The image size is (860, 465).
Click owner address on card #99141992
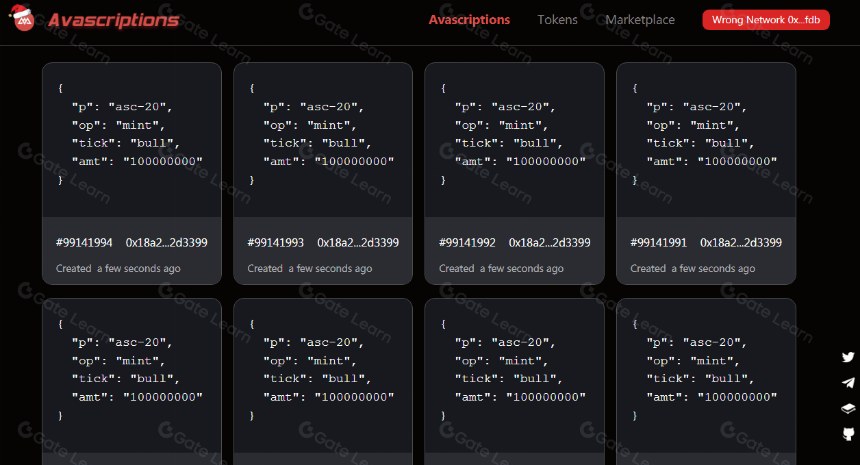[549, 242]
